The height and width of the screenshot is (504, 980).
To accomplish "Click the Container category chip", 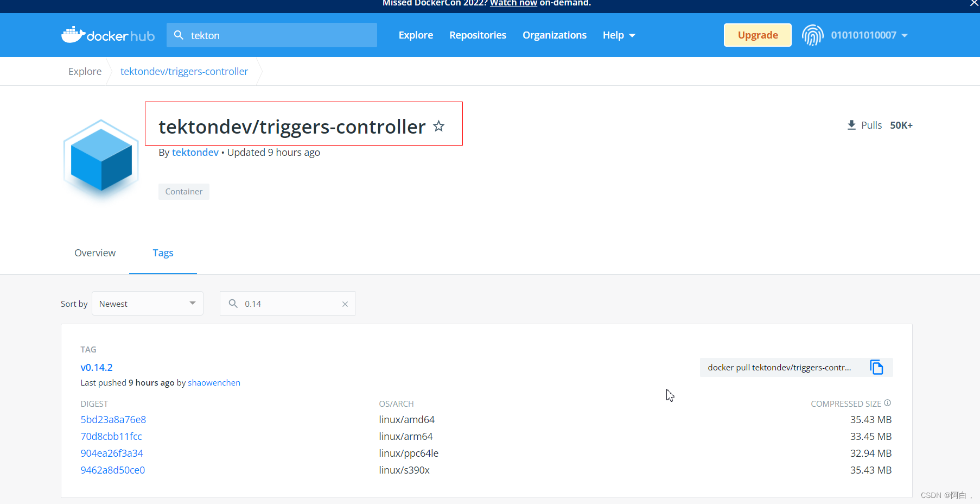I will (x=184, y=192).
